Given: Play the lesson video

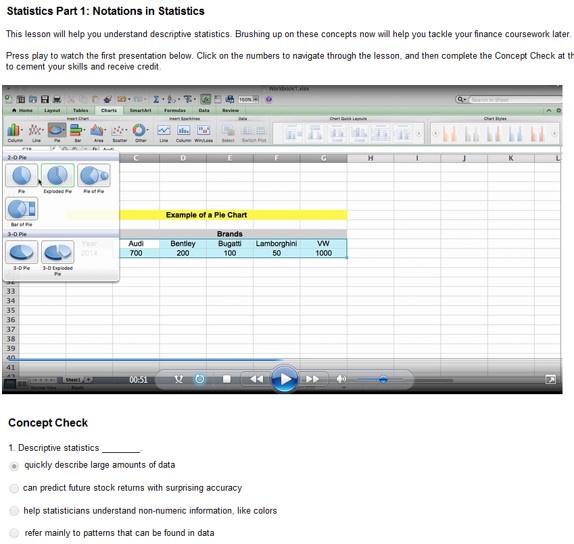Looking at the screenshot, I should click(x=284, y=379).
